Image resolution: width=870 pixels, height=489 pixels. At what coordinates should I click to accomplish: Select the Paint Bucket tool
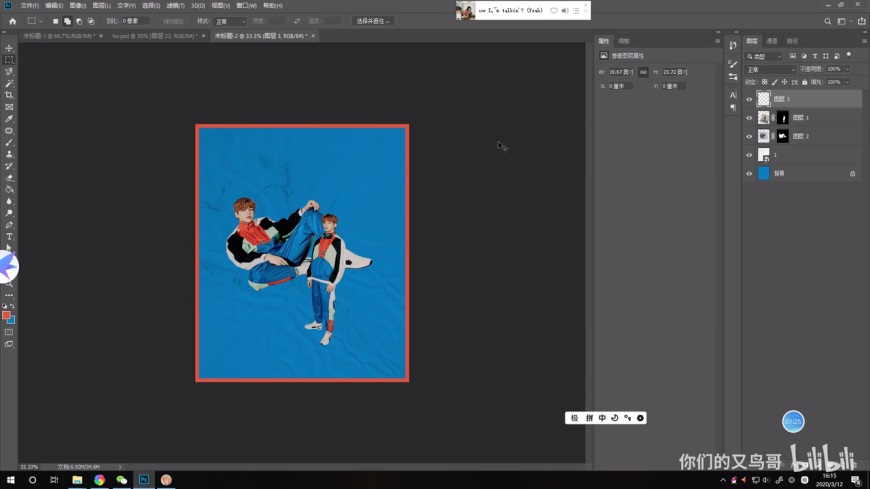click(x=9, y=190)
